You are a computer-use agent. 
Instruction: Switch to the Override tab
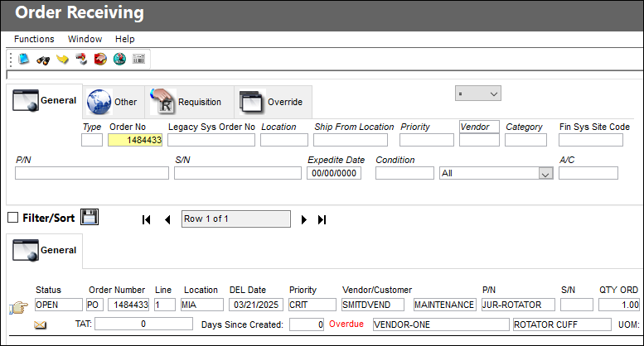[274, 102]
